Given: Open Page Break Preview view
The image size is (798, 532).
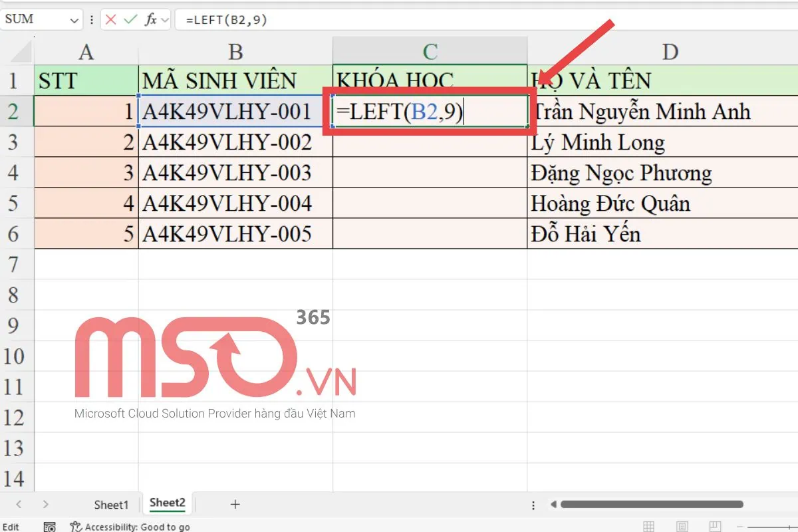Looking at the screenshot, I should (x=715, y=525).
